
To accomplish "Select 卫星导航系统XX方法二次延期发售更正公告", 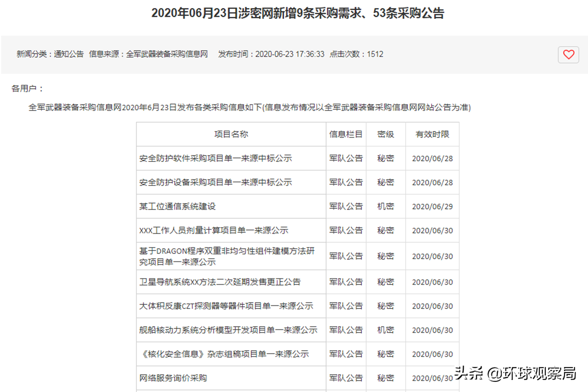I will coord(220,282).
